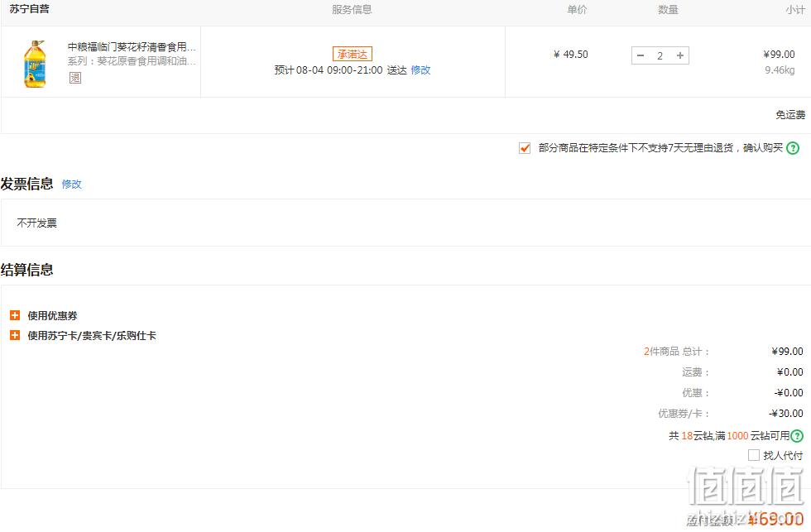Expand the 使用优惠券 section
The width and height of the screenshot is (811, 532).
pyautogui.click(x=15, y=315)
